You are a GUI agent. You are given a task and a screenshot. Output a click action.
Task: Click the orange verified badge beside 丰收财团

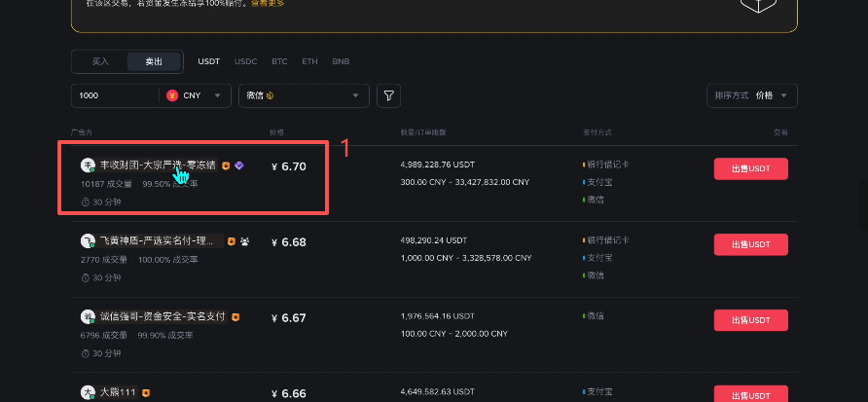(226, 165)
